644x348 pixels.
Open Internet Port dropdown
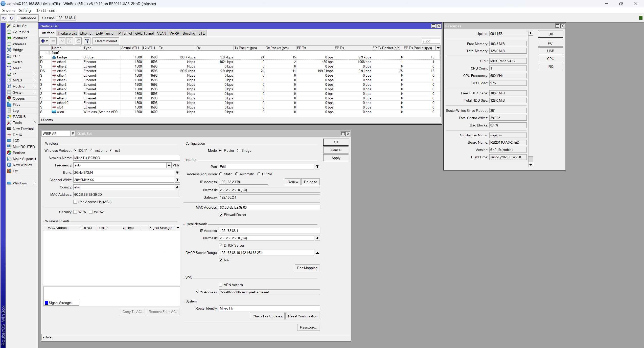tap(317, 167)
